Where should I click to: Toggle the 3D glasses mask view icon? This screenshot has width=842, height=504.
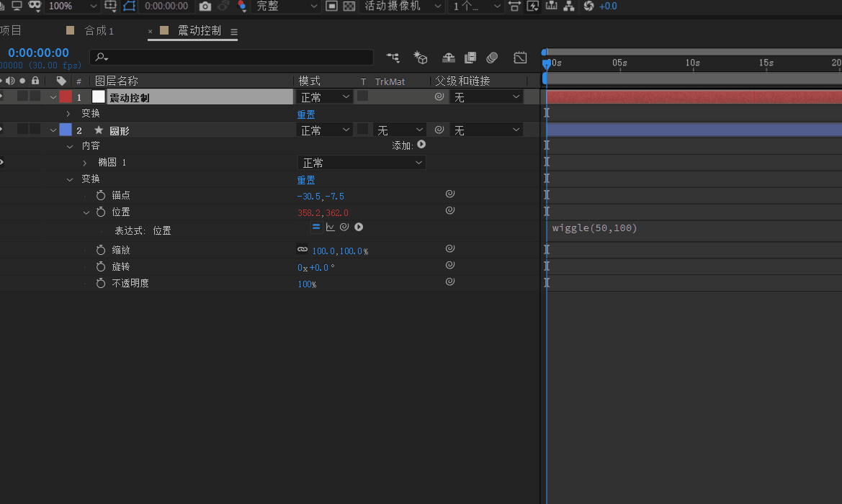[x=35, y=6]
